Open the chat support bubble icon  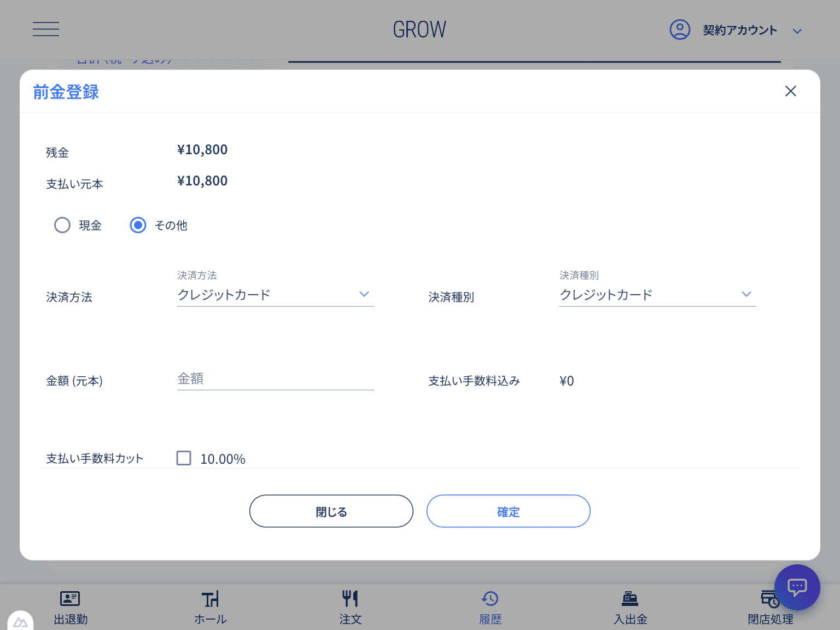(x=797, y=587)
